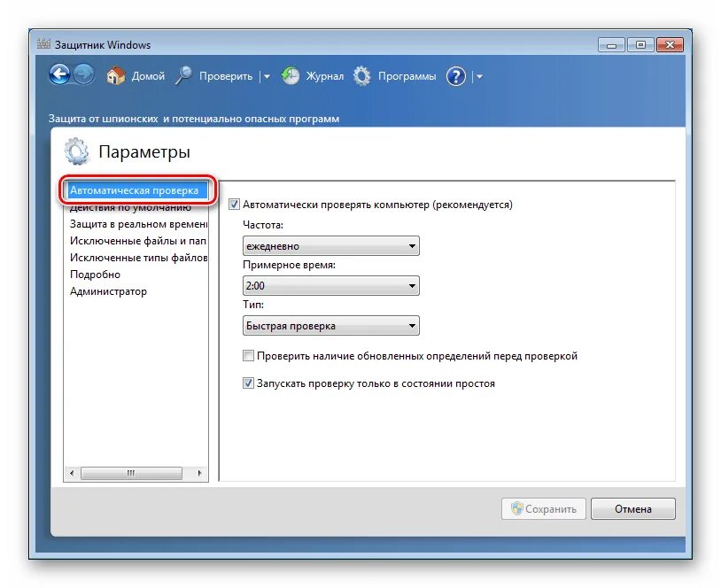Click the Forward arrow navigation button

pyautogui.click(x=83, y=74)
